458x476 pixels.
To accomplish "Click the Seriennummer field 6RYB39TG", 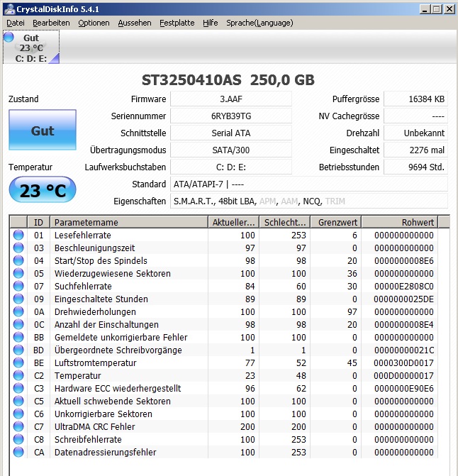I will (x=231, y=116).
